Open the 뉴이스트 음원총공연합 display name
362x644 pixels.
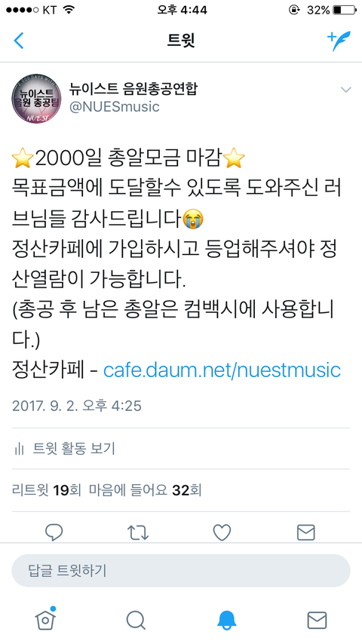coord(133,88)
